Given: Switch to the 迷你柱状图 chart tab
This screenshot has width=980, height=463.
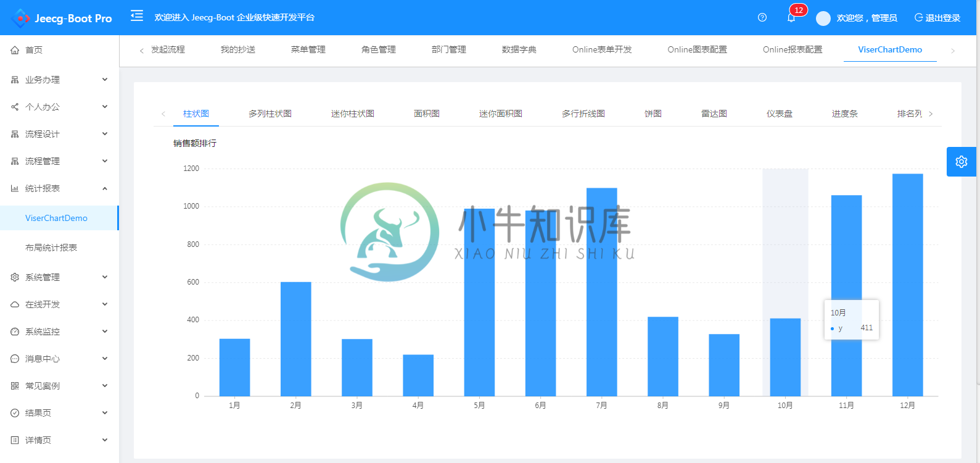Looking at the screenshot, I should point(353,114).
